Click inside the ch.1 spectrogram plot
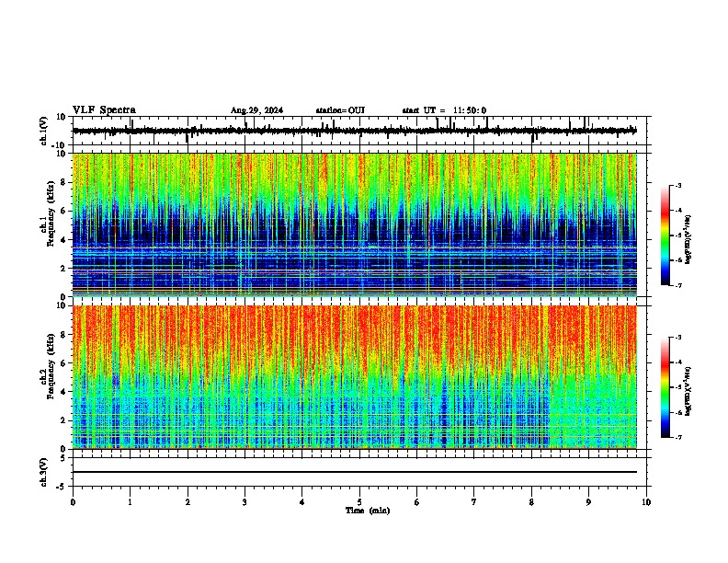Screen dimensions: 728x563 click(354, 224)
